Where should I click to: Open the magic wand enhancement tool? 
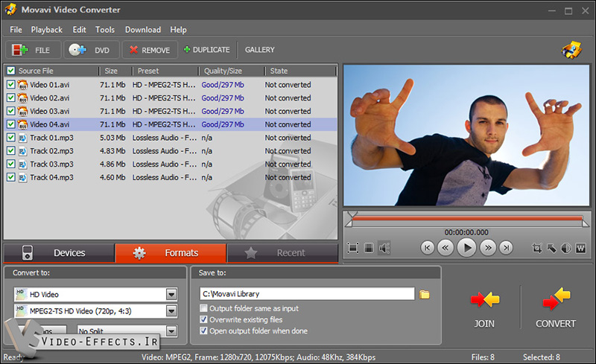point(551,249)
